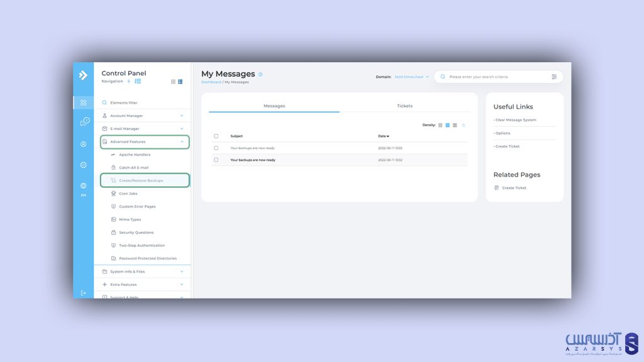Open the search filter sliders icon

pyautogui.click(x=554, y=77)
